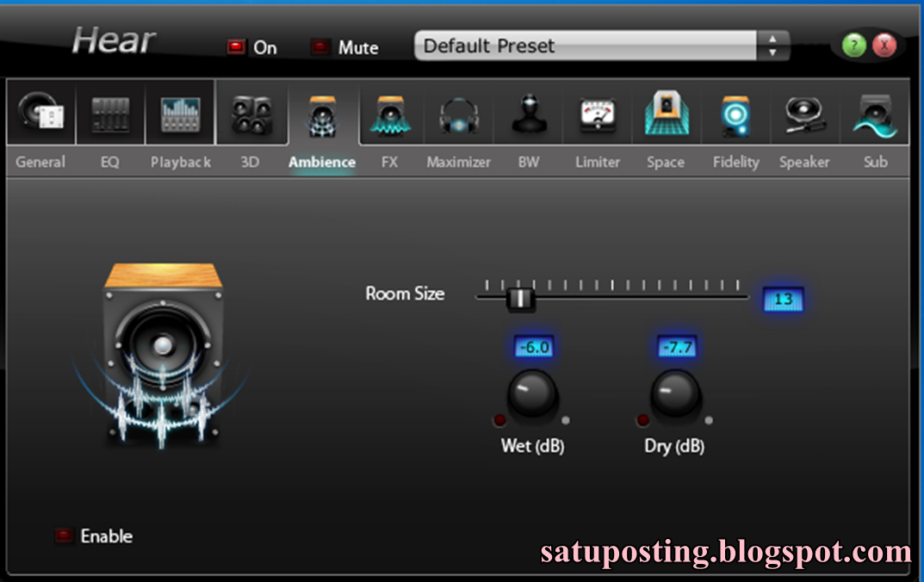
Task: Switch to the Speaker tab label
Action: (x=804, y=162)
